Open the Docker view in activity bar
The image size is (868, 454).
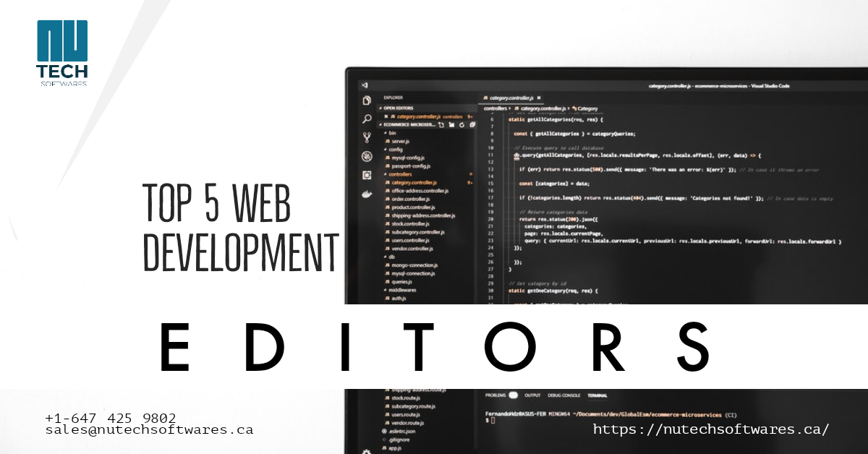point(367,194)
